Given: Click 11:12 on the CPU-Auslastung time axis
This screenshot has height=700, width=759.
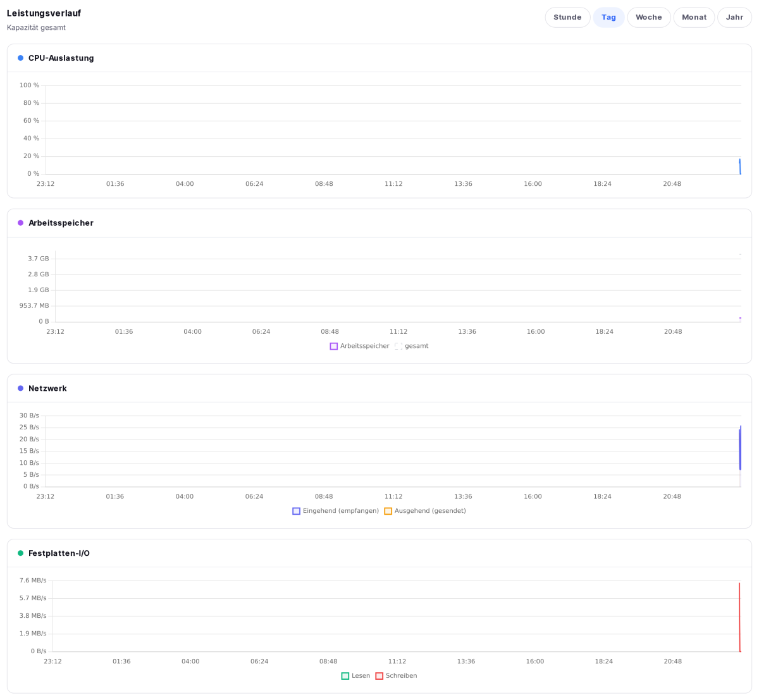Looking at the screenshot, I should click(x=393, y=184).
